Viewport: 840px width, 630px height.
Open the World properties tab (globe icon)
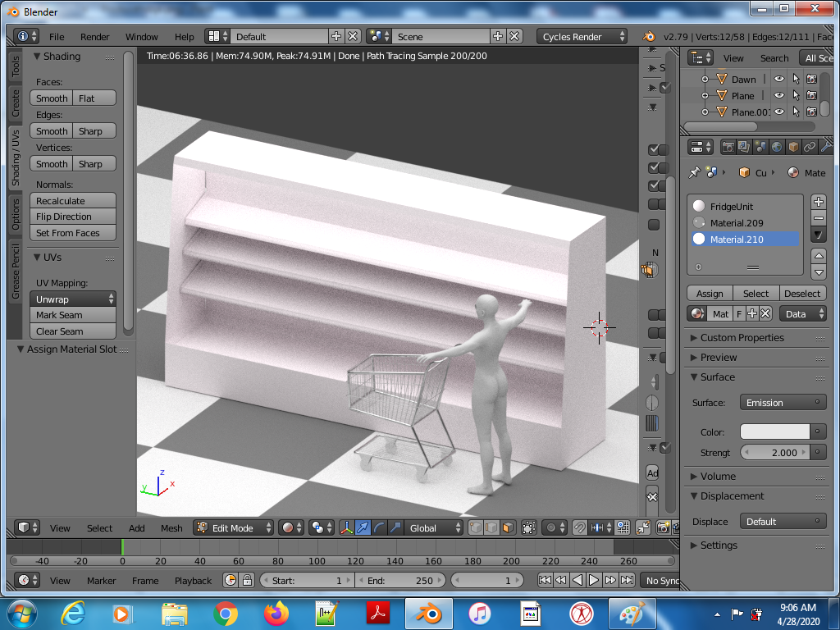click(777, 148)
